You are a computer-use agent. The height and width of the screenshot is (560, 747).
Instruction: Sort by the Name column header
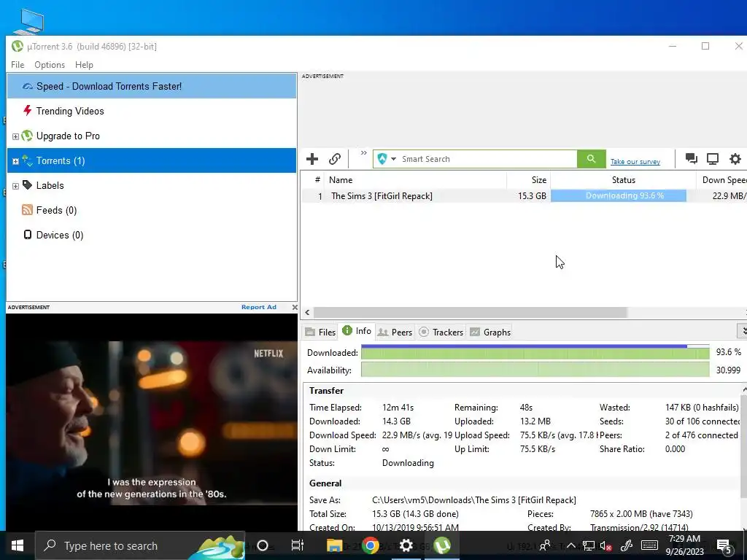(415, 180)
